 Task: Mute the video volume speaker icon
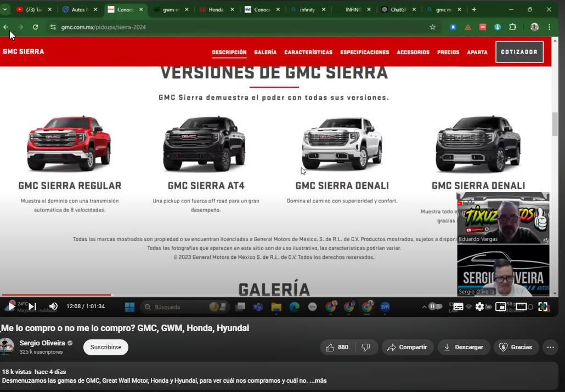(53, 306)
